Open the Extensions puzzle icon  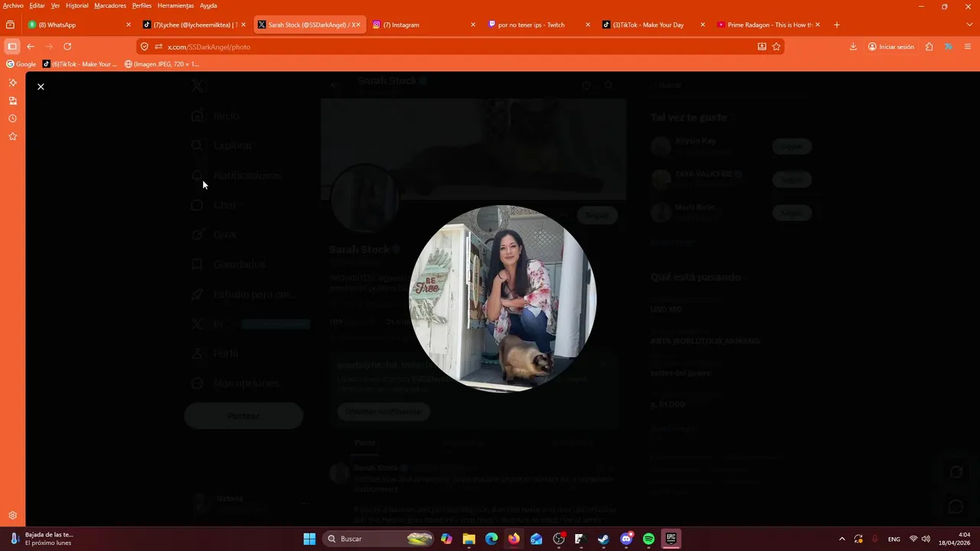929,47
